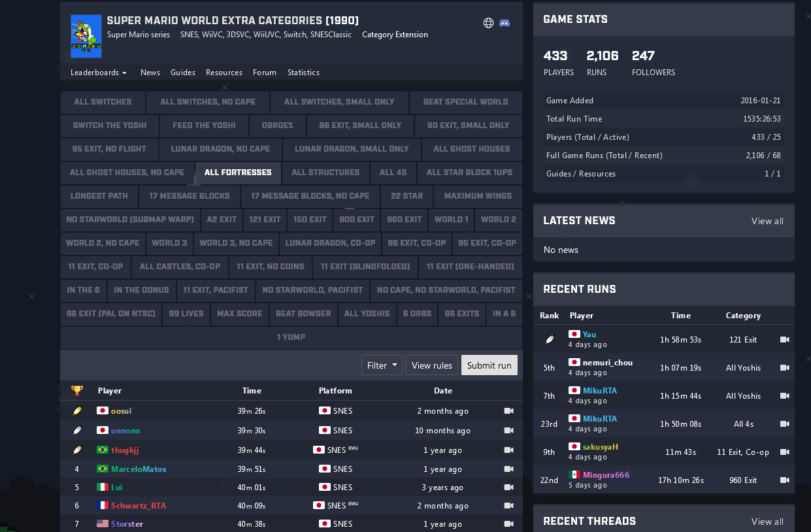This screenshot has height=532, width=811.
Task: Click the Submit run button
Action: (x=489, y=365)
